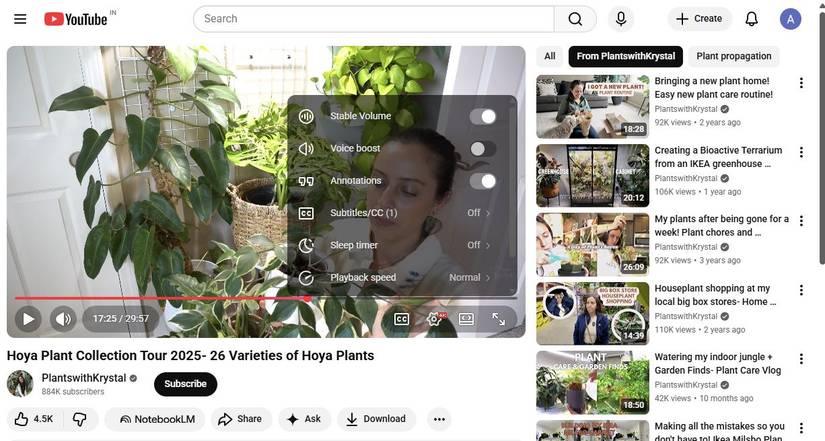Screen dimensions: 825x441
Task: Open 'Houseplant shopping at my local big box stores' title
Action: coord(715,295)
